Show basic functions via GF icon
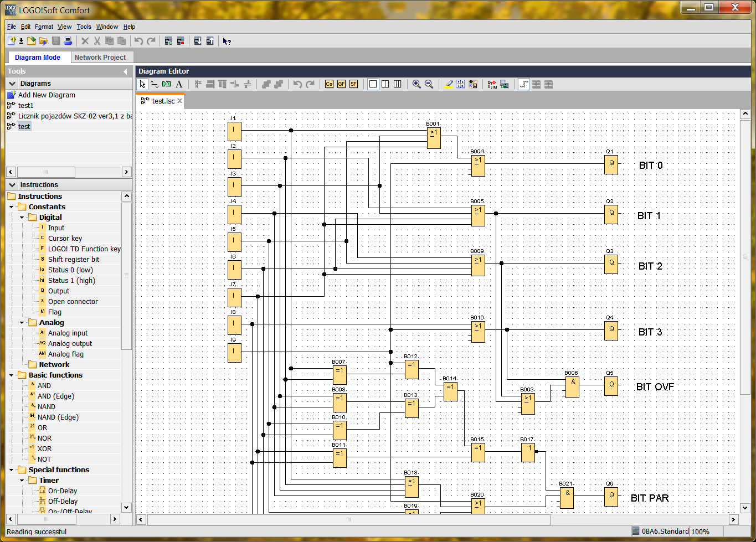 341,84
